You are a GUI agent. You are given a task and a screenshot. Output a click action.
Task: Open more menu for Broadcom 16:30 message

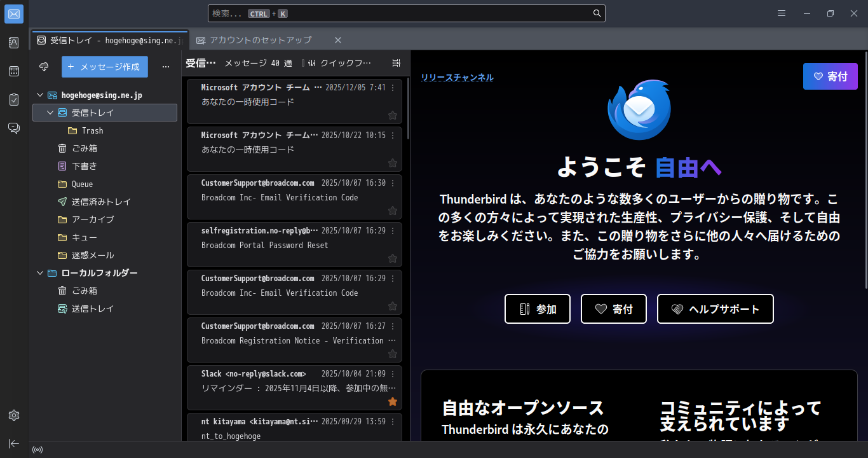pyautogui.click(x=393, y=183)
